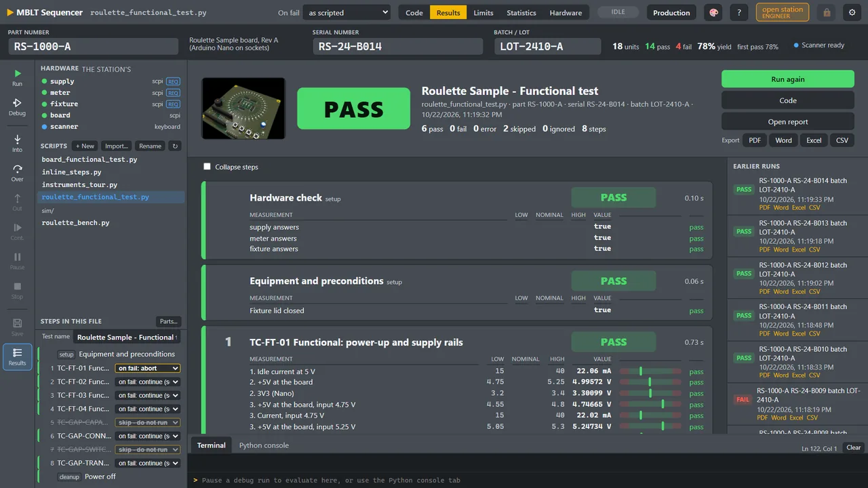Select the Results tab in top bar
This screenshot has height=488, width=868.
click(448, 12)
